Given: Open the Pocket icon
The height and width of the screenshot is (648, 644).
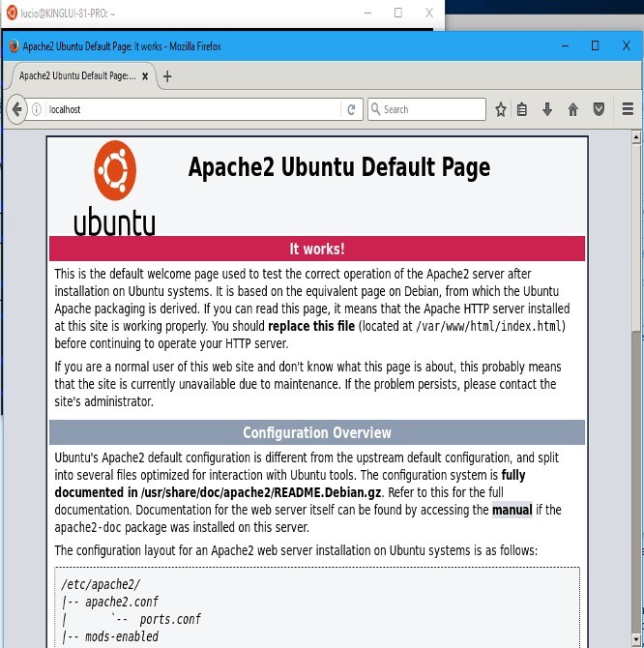Looking at the screenshot, I should click(599, 109).
